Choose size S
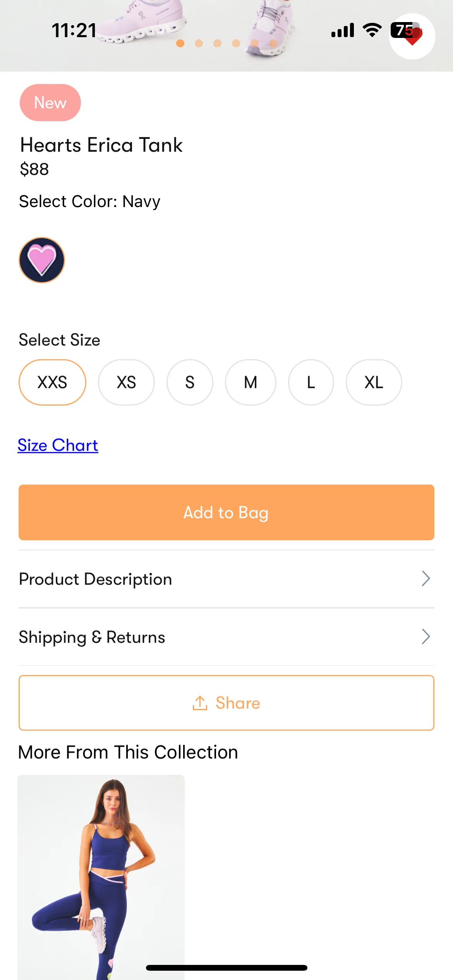This screenshot has height=980, width=453. [190, 382]
